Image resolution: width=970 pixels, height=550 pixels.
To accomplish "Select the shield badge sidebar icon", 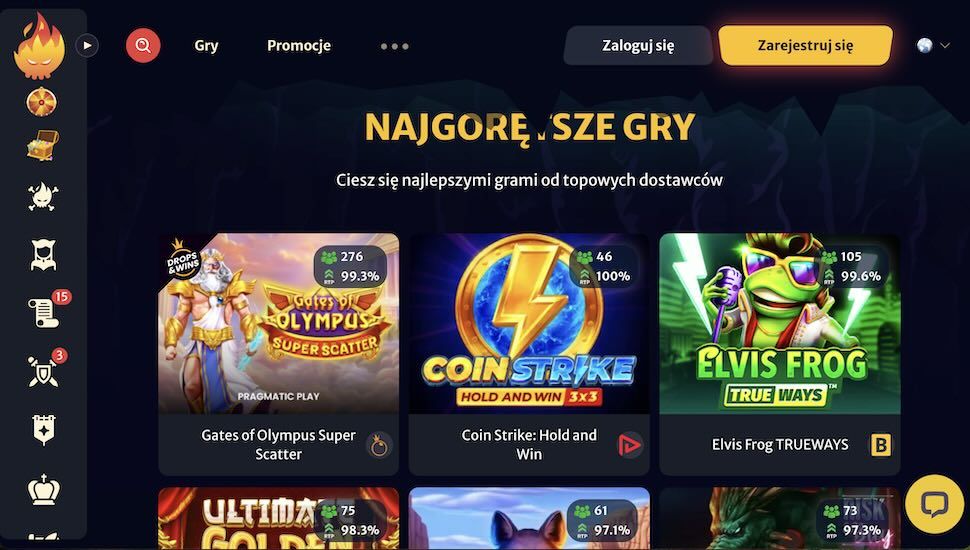I will tap(44, 429).
